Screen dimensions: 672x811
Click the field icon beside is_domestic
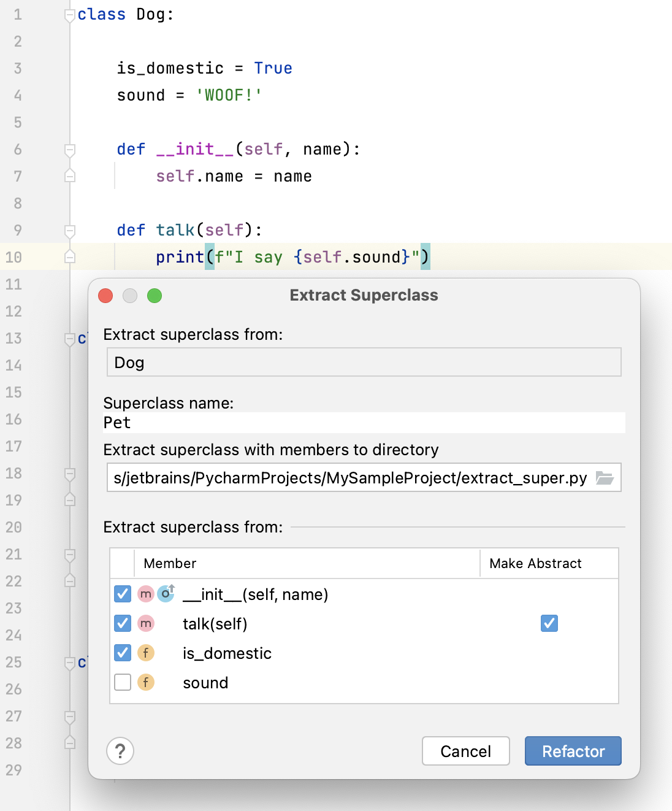click(x=146, y=653)
